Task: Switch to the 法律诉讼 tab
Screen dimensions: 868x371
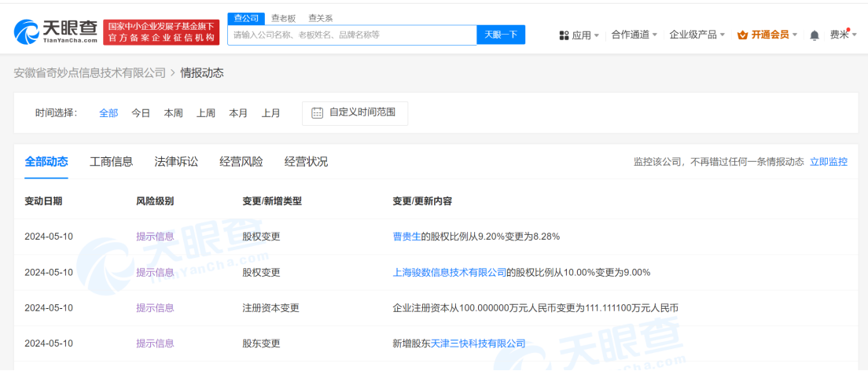Action: tap(176, 162)
